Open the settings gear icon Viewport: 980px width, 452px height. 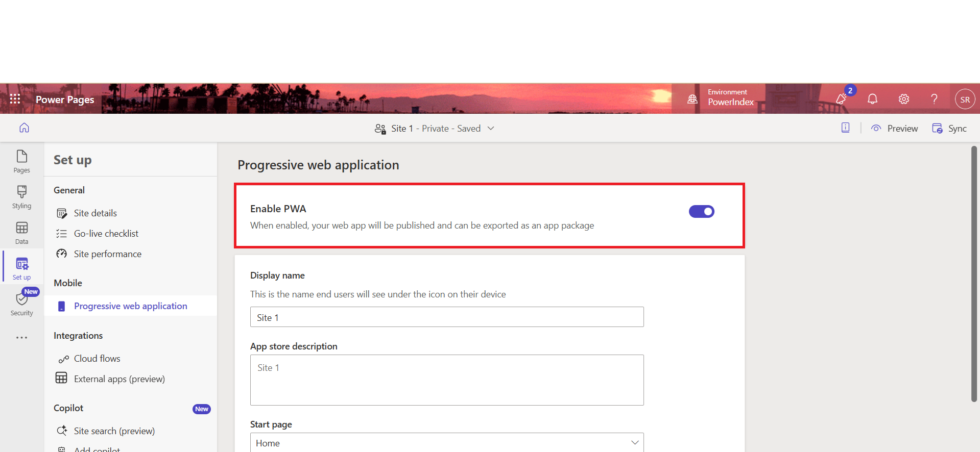point(903,99)
